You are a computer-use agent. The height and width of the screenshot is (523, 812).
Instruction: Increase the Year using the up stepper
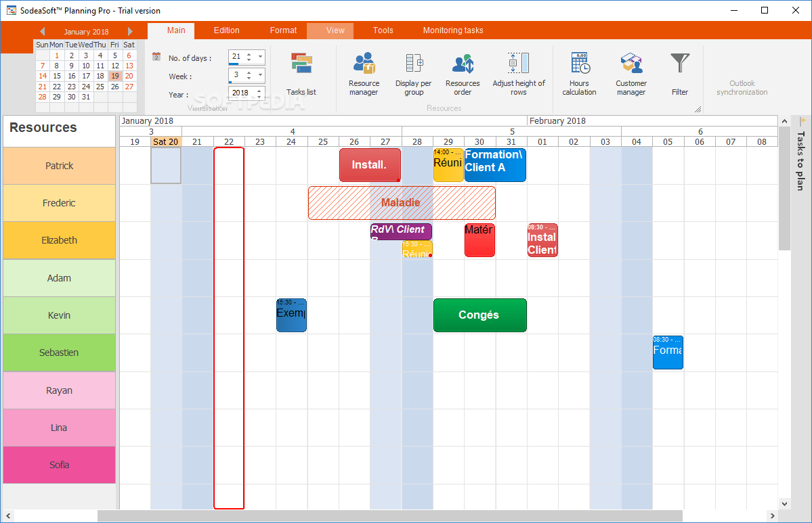(259, 91)
